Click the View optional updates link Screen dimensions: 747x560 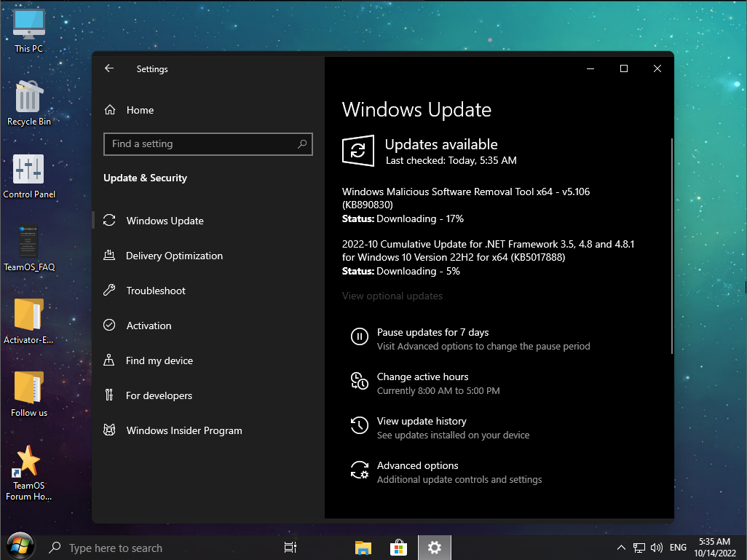point(392,296)
